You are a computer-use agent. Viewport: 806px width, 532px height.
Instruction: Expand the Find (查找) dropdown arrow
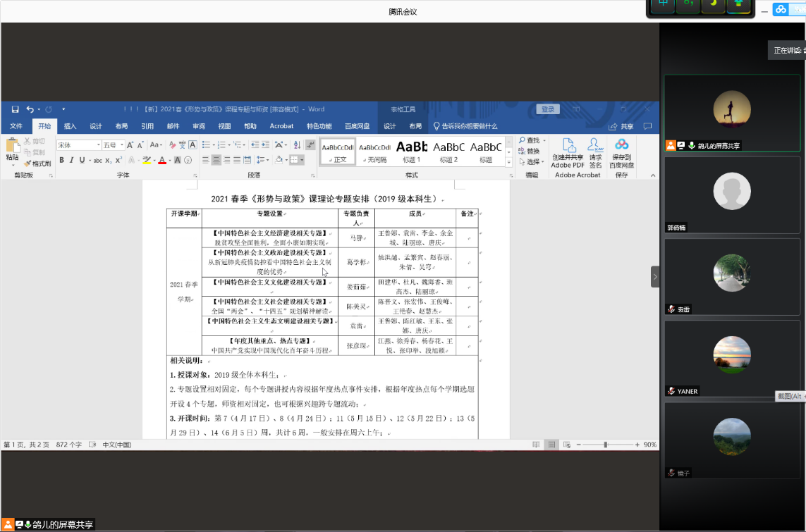point(545,141)
